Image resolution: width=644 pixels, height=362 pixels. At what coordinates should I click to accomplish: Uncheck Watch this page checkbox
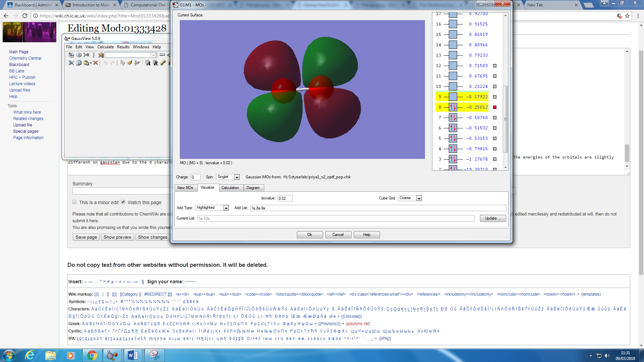(x=123, y=202)
